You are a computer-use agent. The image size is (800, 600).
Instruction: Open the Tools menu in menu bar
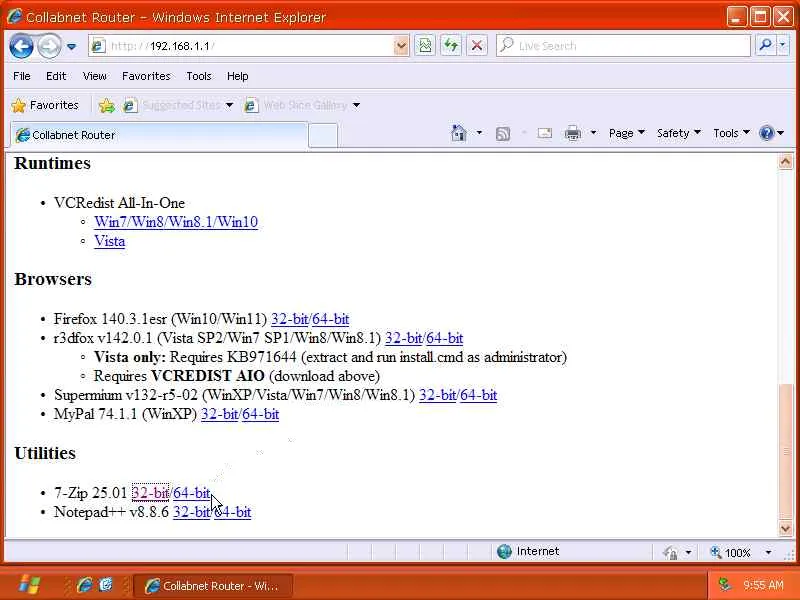[x=199, y=76]
